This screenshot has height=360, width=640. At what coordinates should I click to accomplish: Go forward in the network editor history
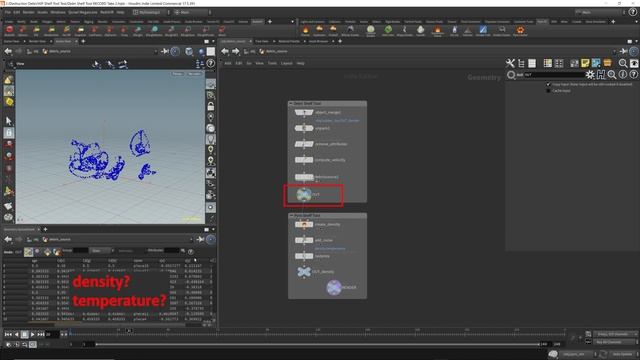point(236,51)
